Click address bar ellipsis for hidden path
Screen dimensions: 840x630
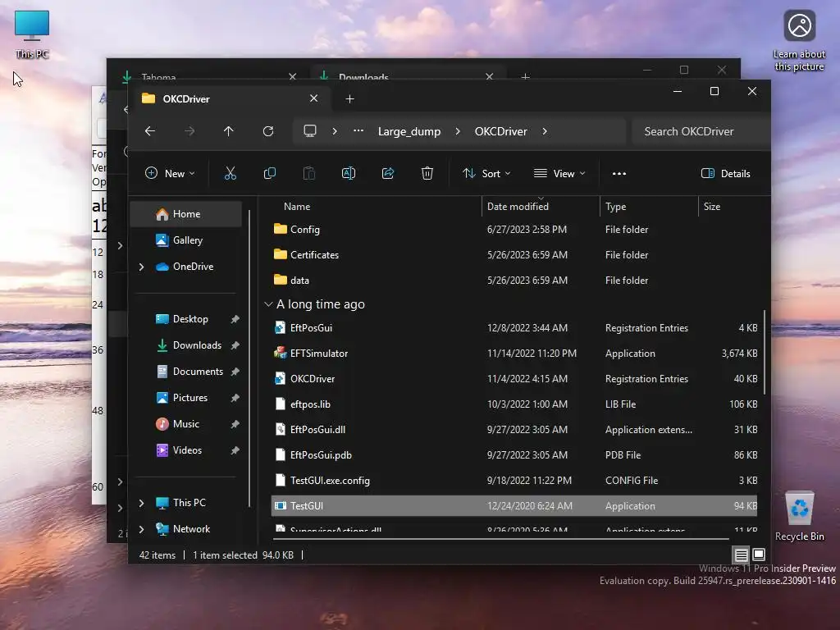coord(358,130)
